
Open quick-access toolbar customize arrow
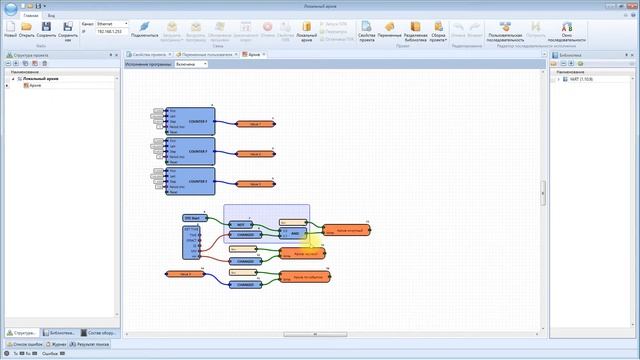[x=44, y=6]
